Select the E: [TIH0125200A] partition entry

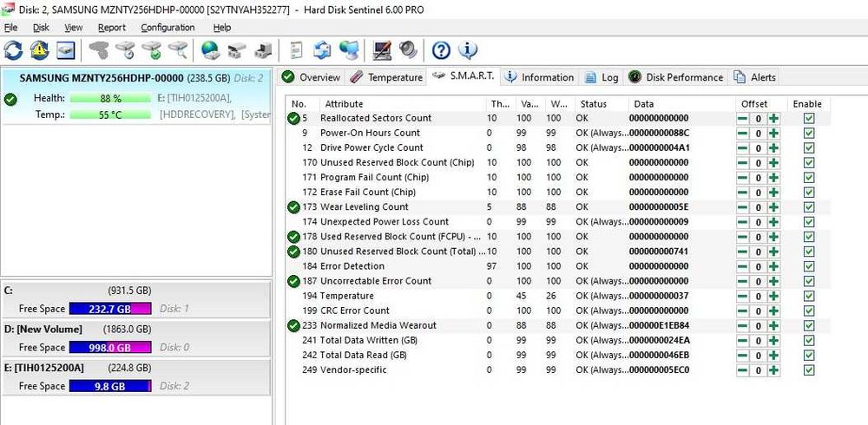(x=135, y=376)
